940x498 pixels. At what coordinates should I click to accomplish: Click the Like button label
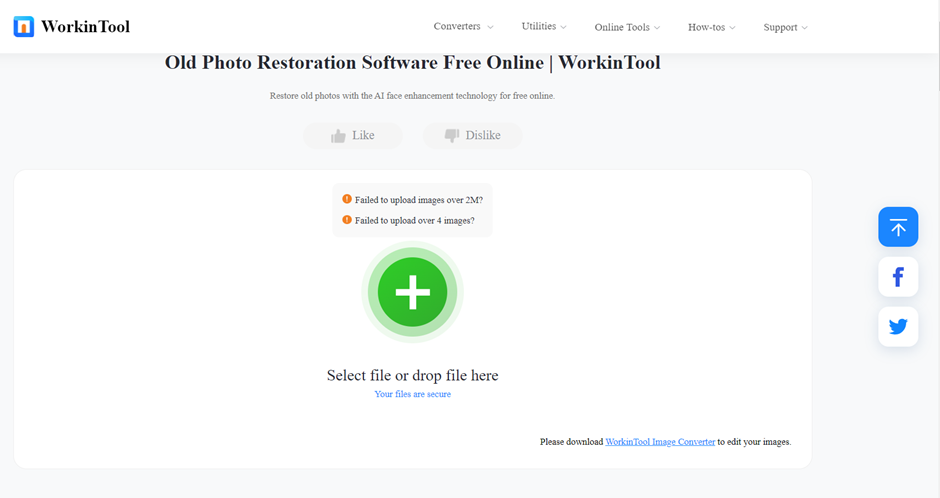(363, 135)
